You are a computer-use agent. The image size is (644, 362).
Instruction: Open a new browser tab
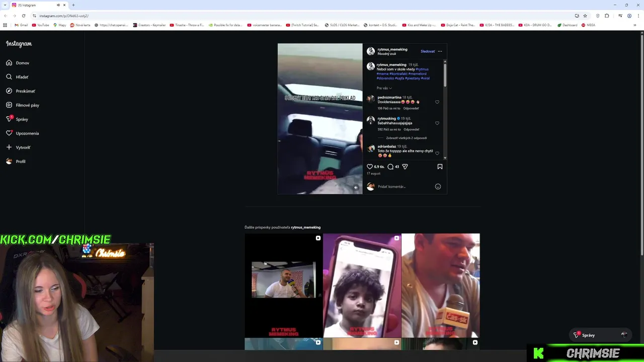coord(73,5)
